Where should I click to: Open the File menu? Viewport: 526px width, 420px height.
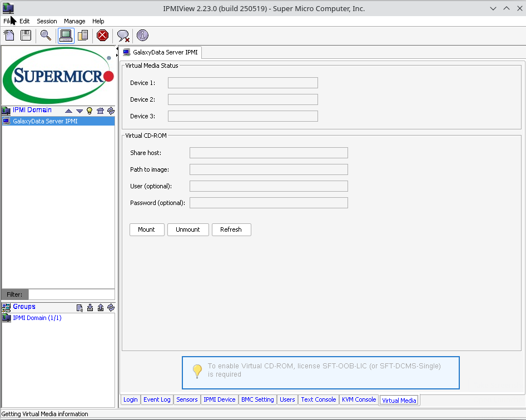coord(7,21)
